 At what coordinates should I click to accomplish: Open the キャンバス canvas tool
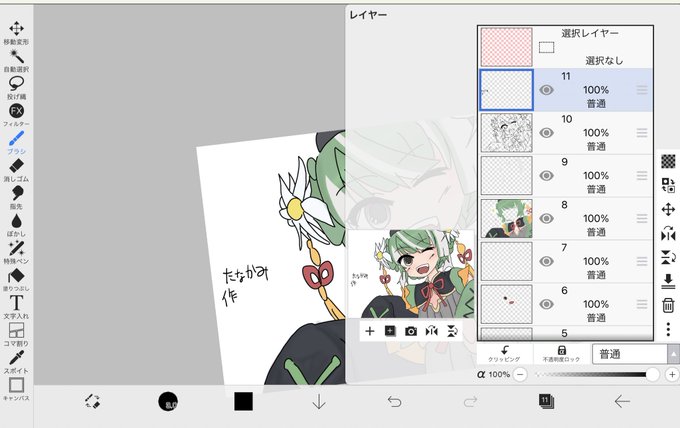tap(16, 389)
